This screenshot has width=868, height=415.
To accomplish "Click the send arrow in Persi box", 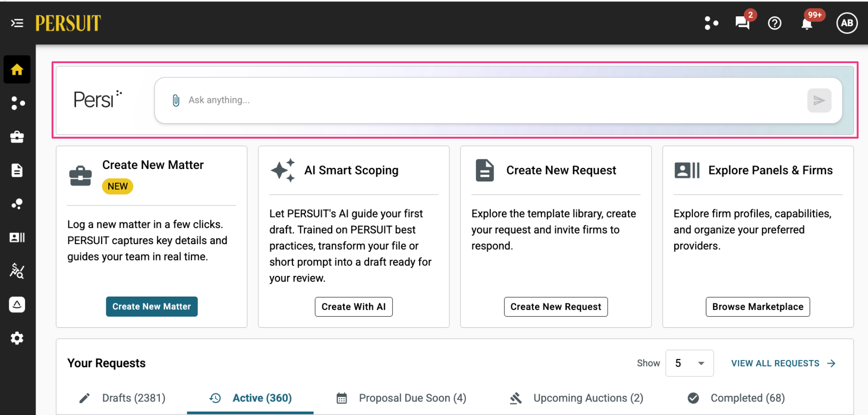I will pos(819,100).
